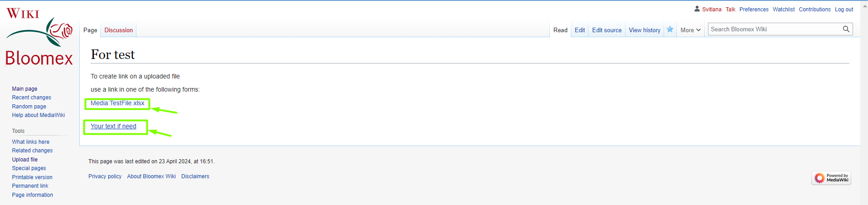This screenshot has height=205, width=868.
Task: Open Recent changes in sidebar
Action: 32,98
